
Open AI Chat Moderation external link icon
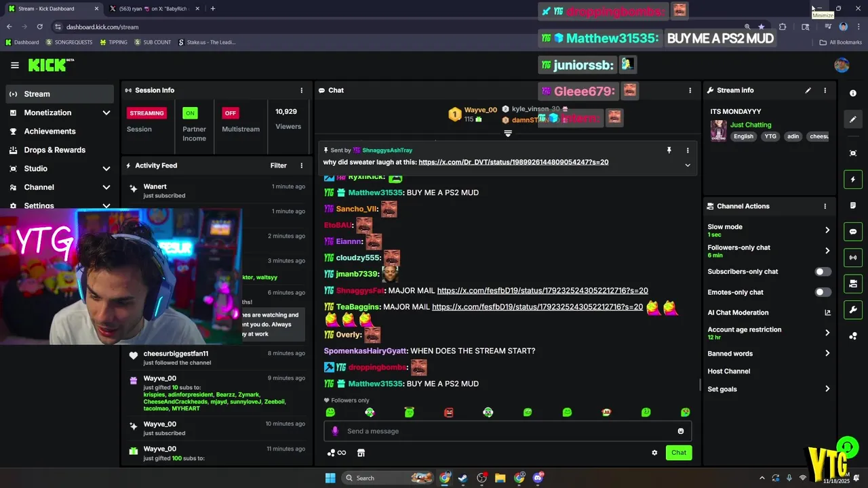coord(827,312)
